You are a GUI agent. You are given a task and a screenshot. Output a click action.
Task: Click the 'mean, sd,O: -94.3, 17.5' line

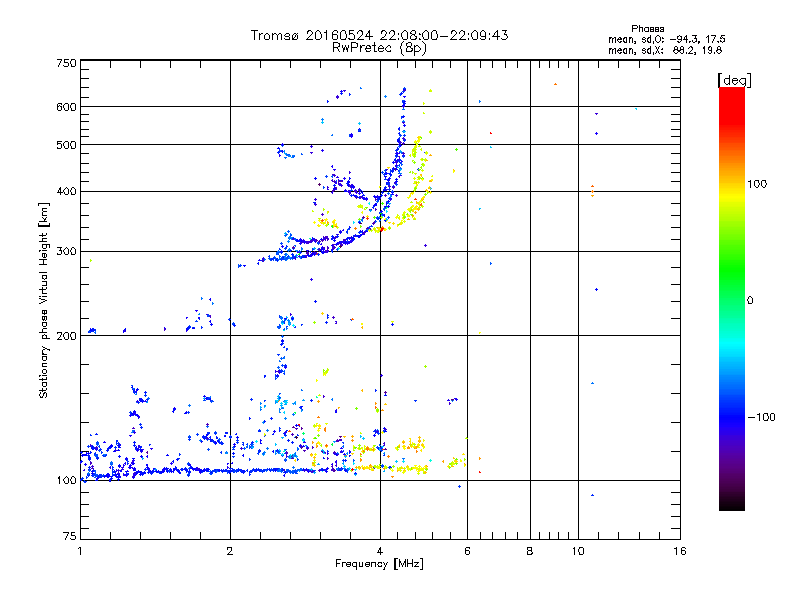pyautogui.click(x=667, y=39)
